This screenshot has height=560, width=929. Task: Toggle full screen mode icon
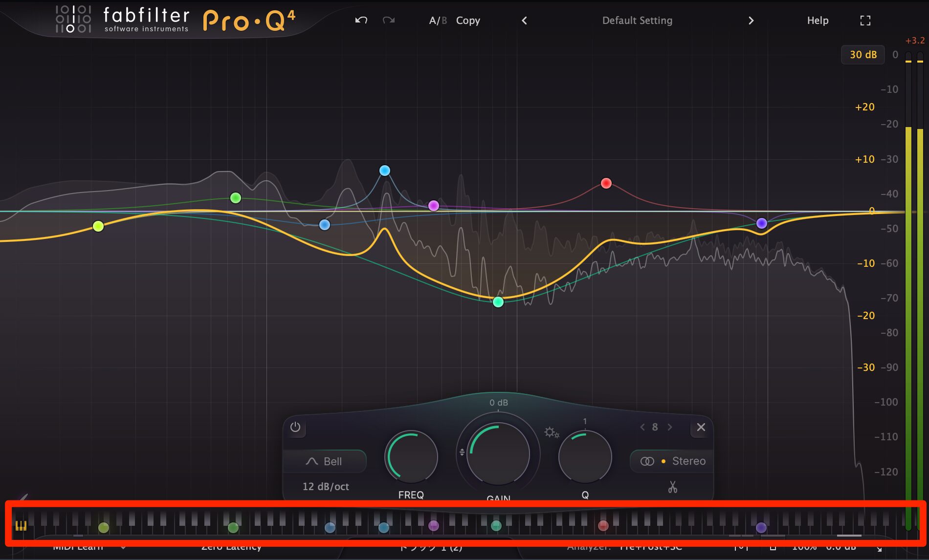click(x=865, y=21)
